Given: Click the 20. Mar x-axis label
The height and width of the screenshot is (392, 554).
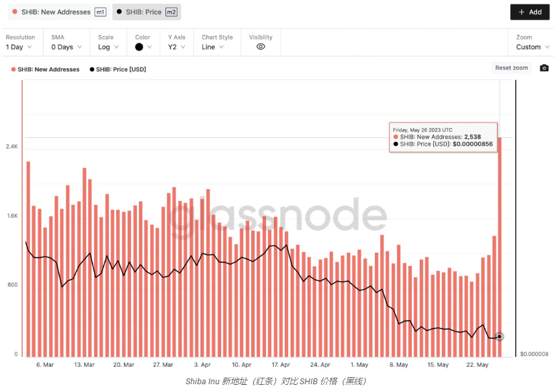Looking at the screenshot, I should click(x=124, y=365).
